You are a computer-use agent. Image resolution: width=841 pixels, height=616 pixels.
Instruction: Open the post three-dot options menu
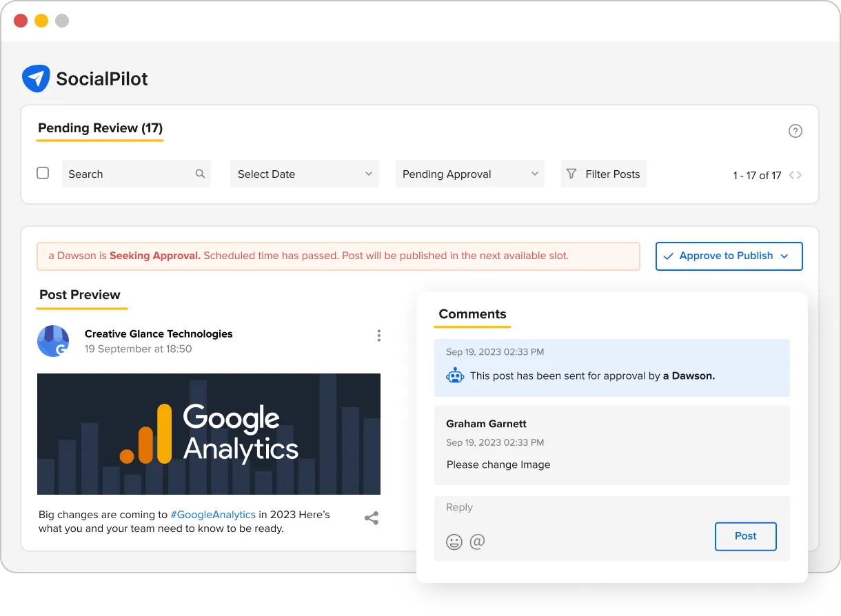point(378,336)
